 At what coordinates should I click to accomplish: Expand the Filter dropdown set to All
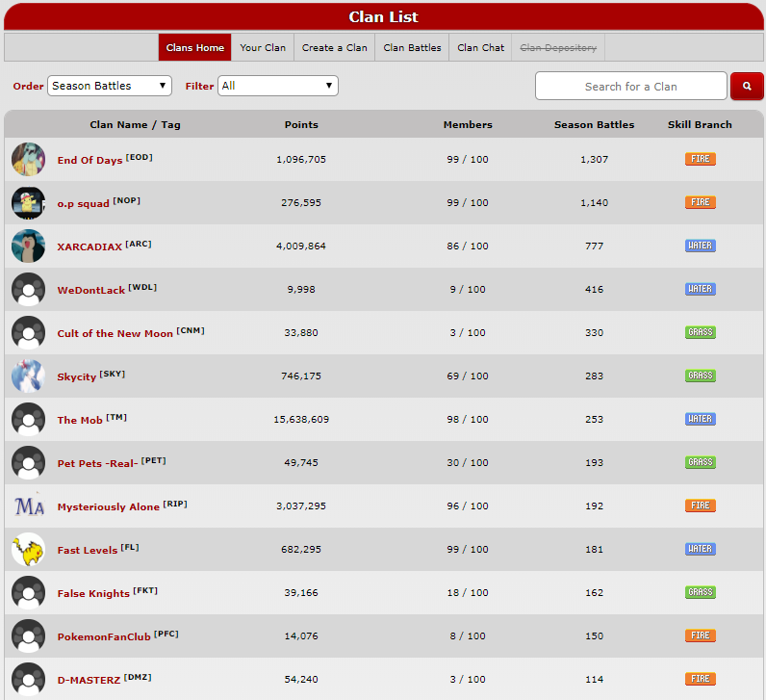[277, 86]
